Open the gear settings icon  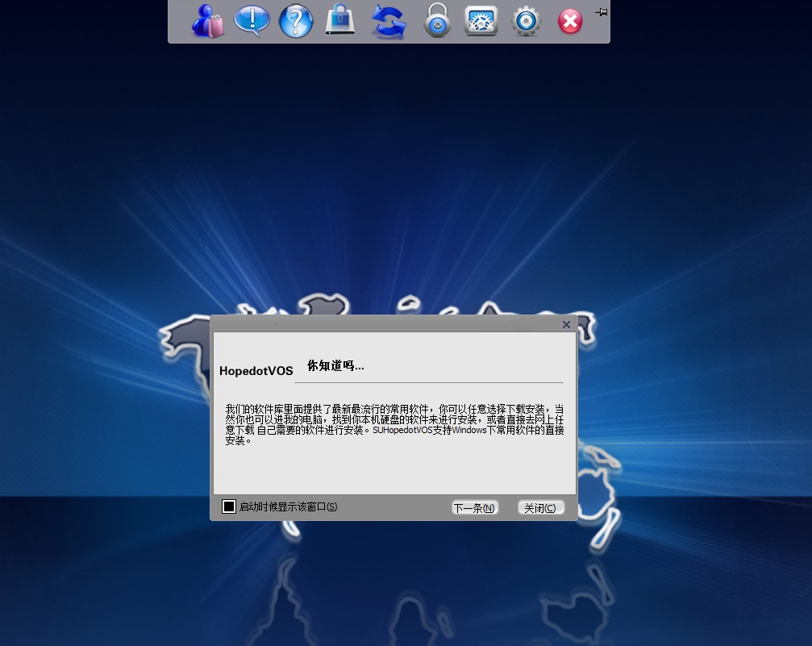[526, 22]
